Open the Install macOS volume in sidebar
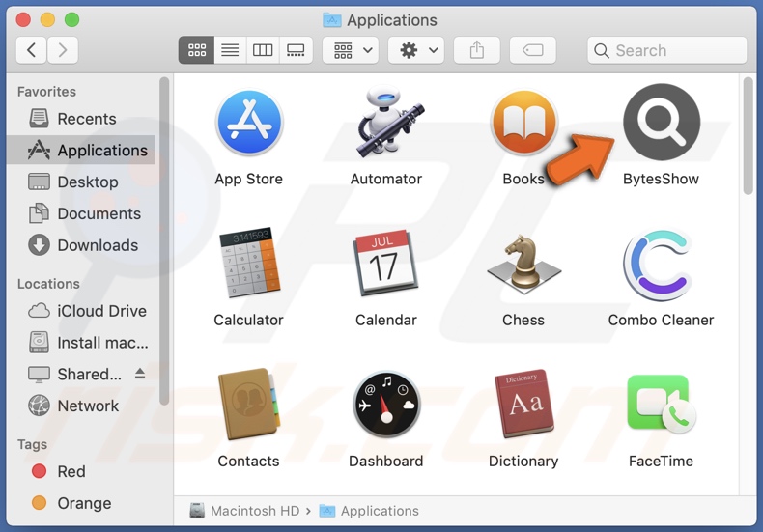Viewport: 763px width, 532px height. [x=80, y=343]
